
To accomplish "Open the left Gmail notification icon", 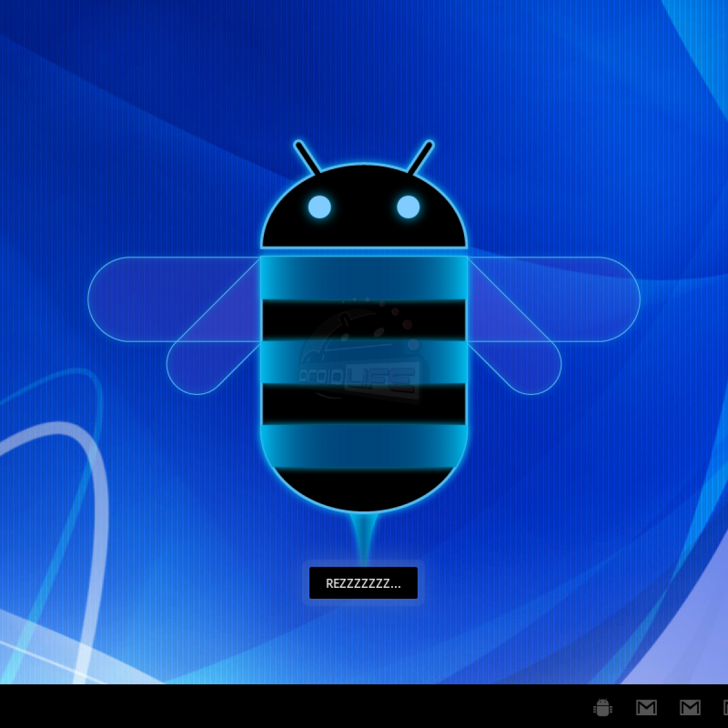I will pos(646,707).
